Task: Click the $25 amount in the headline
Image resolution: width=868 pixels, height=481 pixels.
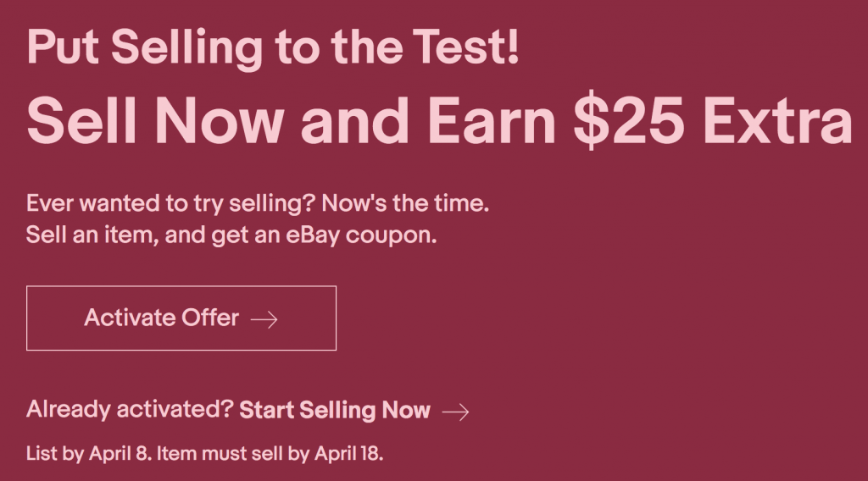Action: (x=629, y=120)
